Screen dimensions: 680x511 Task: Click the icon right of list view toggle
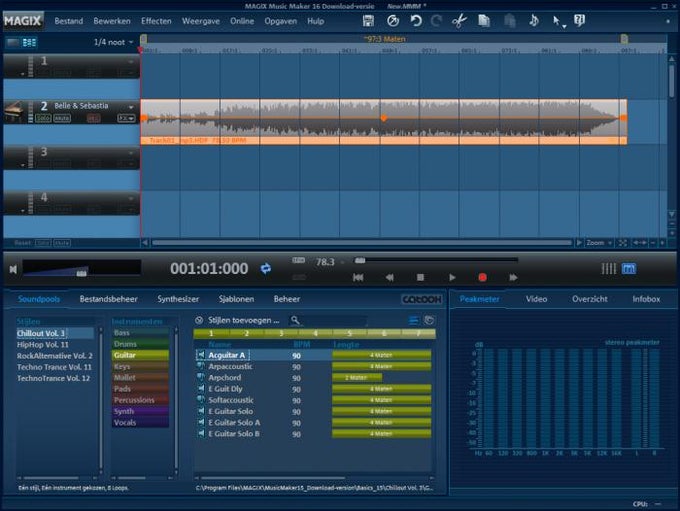429,321
